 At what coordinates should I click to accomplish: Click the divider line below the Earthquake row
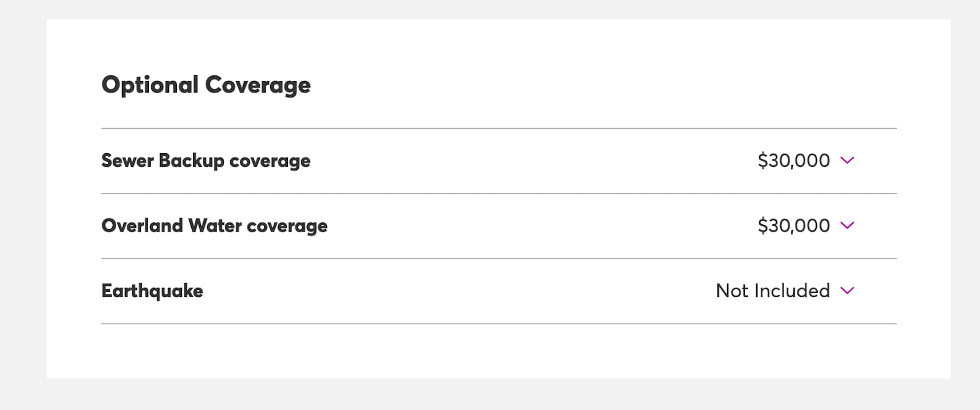point(499,324)
